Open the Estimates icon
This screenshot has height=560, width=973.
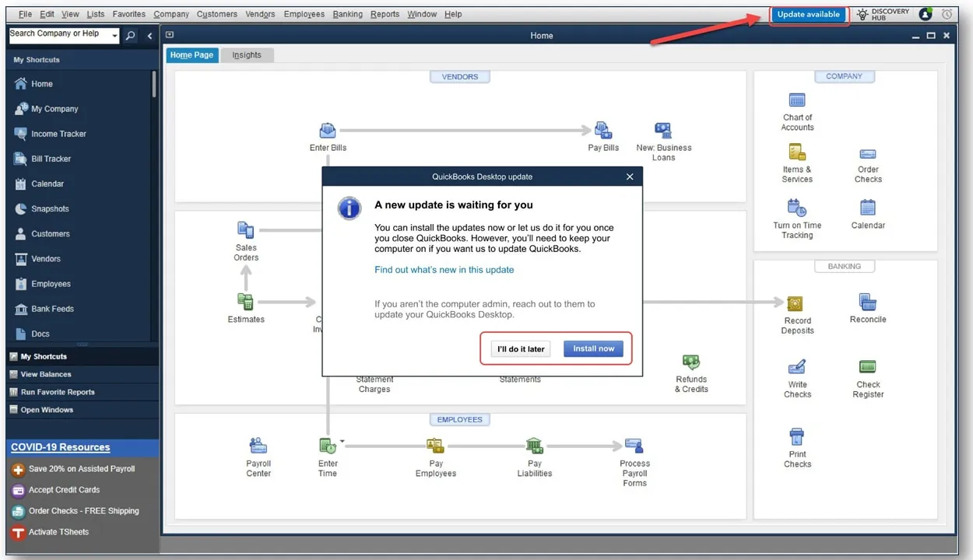(x=246, y=302)
